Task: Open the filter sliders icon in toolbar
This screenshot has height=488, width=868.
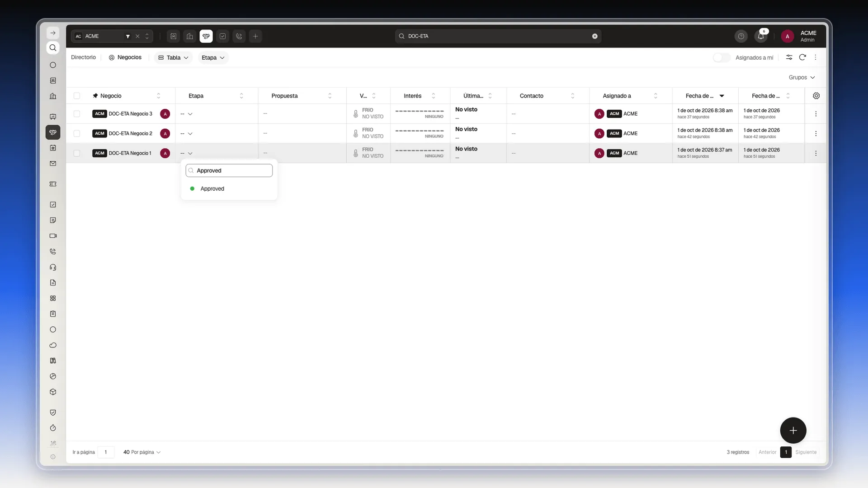Action: (789, 57)
